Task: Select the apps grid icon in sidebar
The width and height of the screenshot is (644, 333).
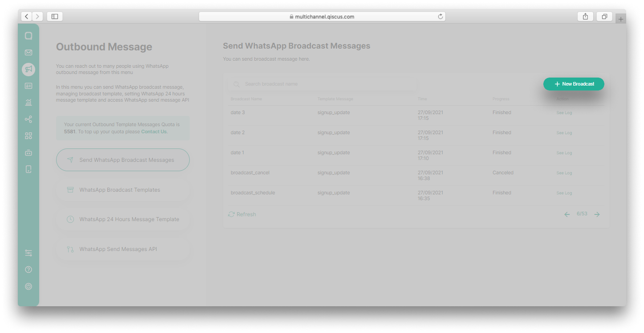Action: coord(29,136)
